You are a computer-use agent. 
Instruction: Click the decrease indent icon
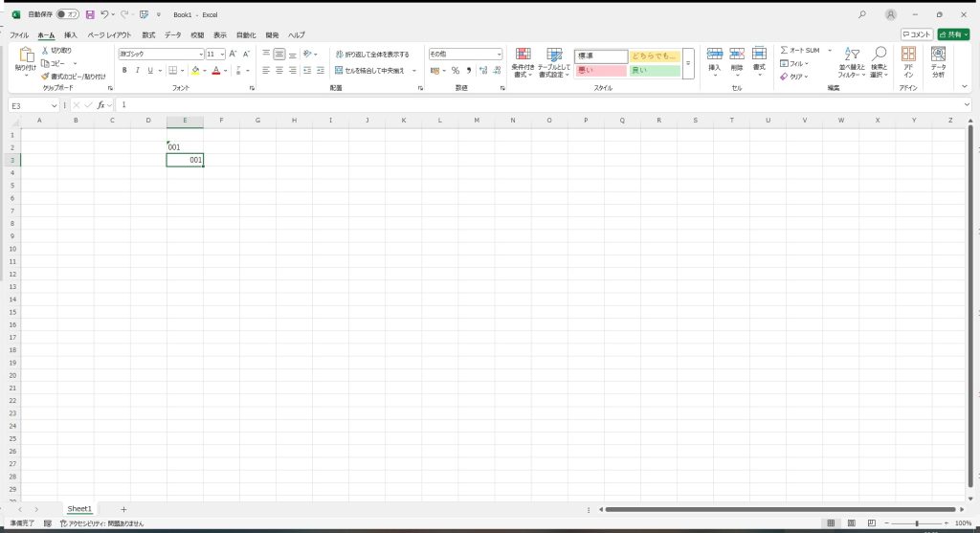(307, 71)
